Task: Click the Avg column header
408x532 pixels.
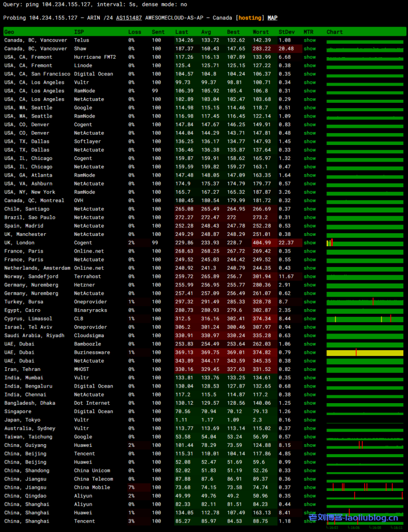Action: (x=206, y=32)
